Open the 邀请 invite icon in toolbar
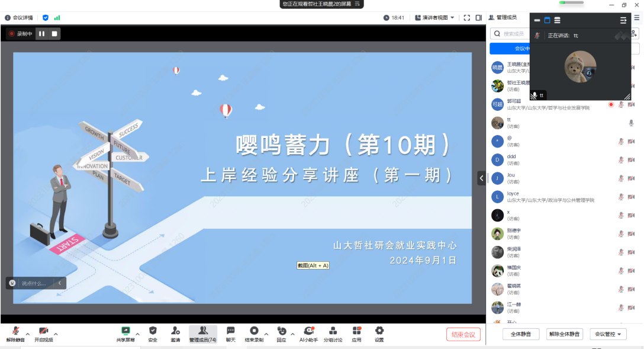 point(175,334)
